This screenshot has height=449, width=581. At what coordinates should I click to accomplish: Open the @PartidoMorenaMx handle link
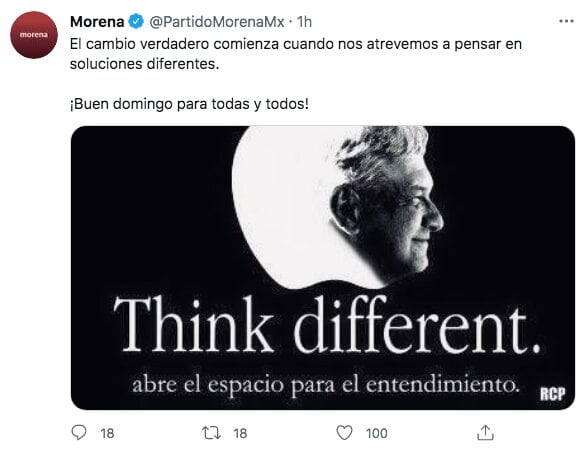click(216, 22)
